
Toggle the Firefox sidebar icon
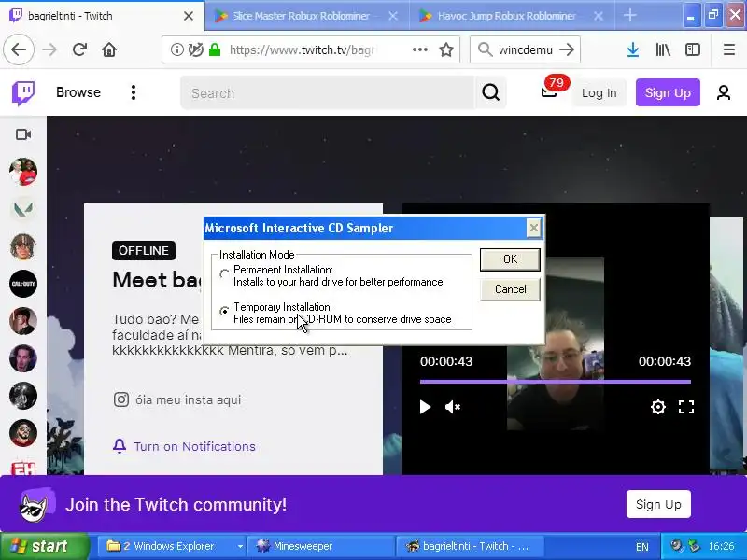(693, 49)
